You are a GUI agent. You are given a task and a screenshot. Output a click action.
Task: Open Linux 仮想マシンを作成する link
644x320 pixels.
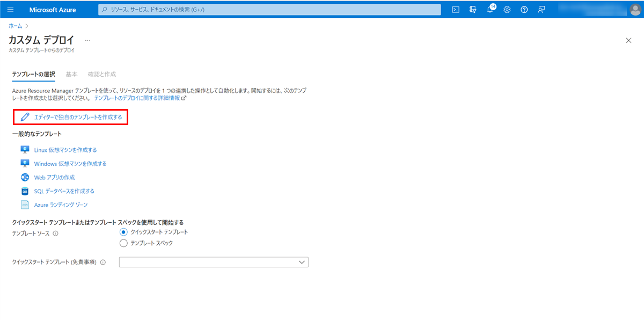65,150
